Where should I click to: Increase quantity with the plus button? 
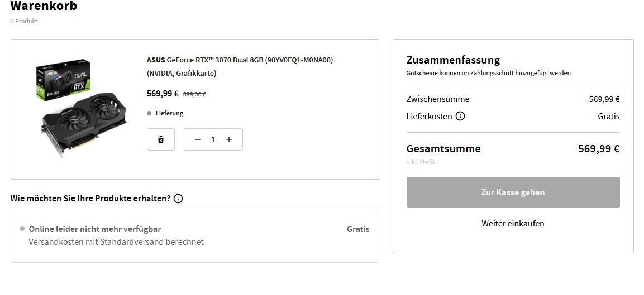(229, 139)
